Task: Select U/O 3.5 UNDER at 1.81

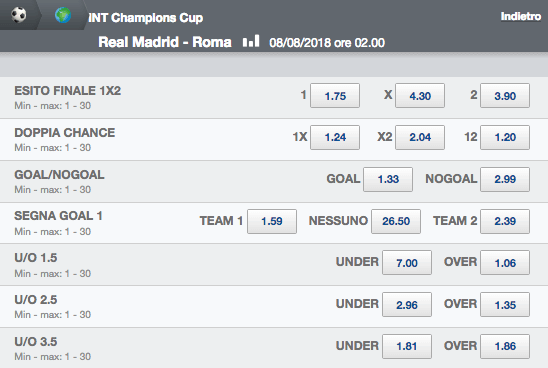Action: tap(407, 346)
